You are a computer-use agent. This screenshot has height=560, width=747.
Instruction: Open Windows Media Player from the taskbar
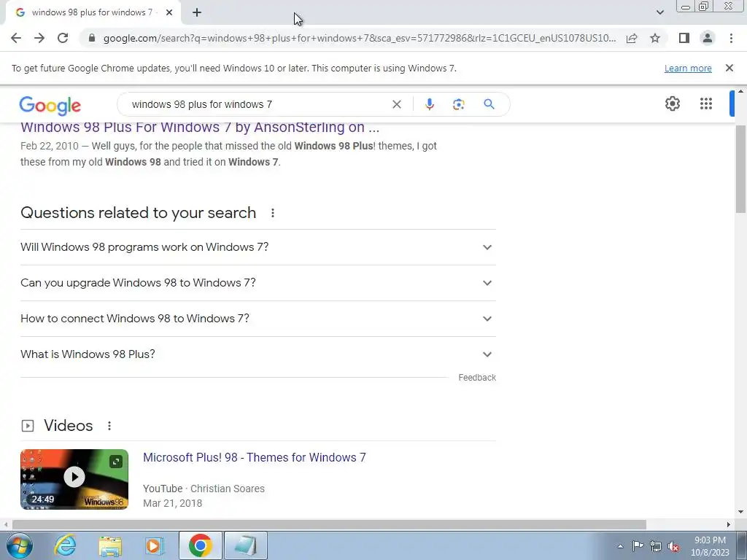[155, 545]
